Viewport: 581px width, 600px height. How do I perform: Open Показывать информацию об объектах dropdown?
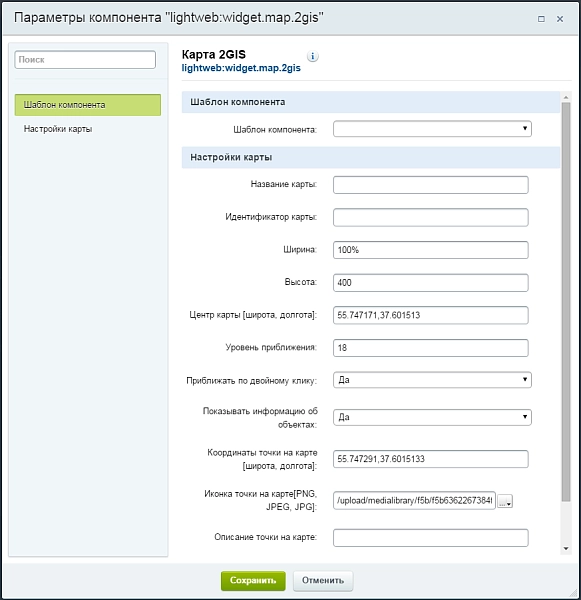tap(432, 417)
